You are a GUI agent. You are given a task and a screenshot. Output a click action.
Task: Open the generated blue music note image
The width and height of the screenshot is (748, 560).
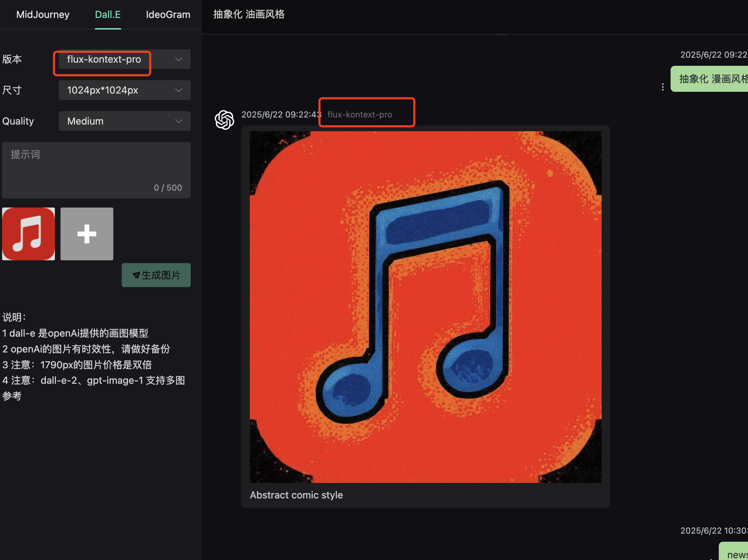pos(425,307)
